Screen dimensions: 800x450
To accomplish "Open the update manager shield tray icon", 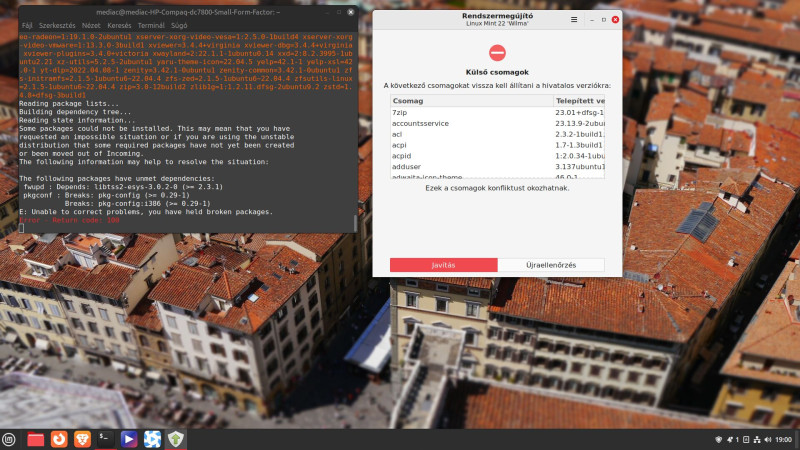I will 718,440.
